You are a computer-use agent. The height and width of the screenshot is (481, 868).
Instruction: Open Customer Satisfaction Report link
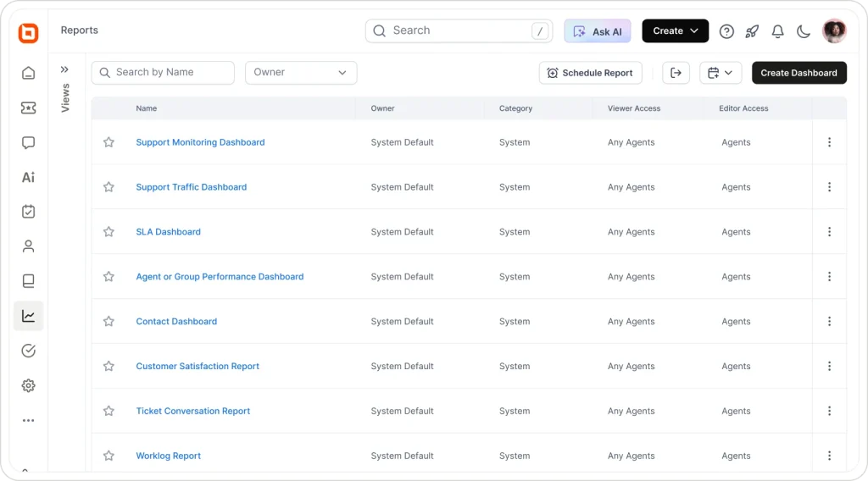point(198,366)
